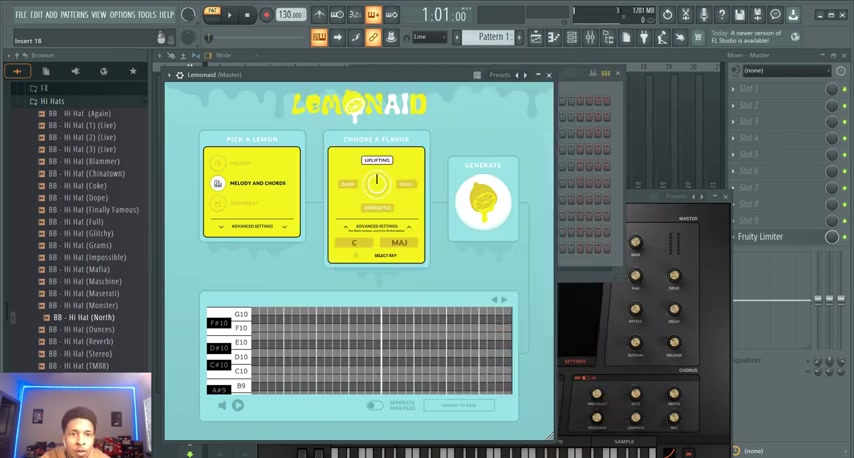Click the MAJ scale selector button

tap(399, 243)
